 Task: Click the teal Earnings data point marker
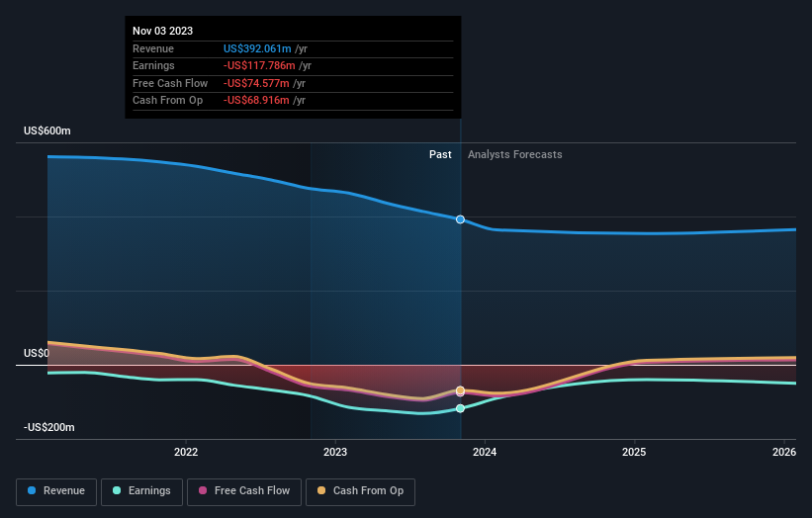coord(460,409)
